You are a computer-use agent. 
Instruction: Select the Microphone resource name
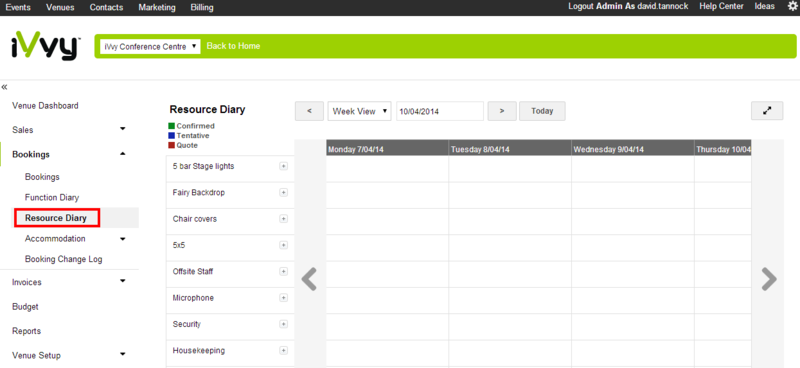tap(193, 298)
